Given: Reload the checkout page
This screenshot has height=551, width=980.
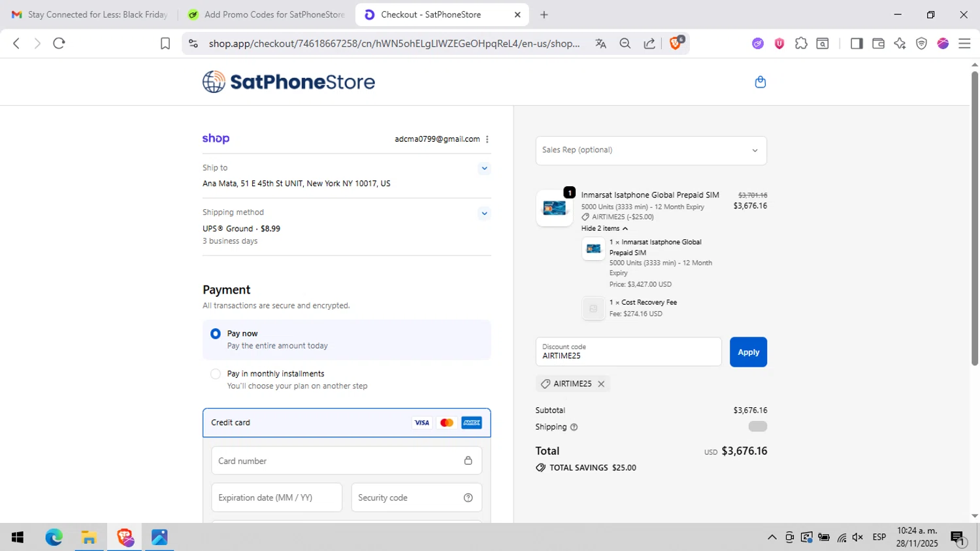Looking at the screenshot, I should click(59, 43).
